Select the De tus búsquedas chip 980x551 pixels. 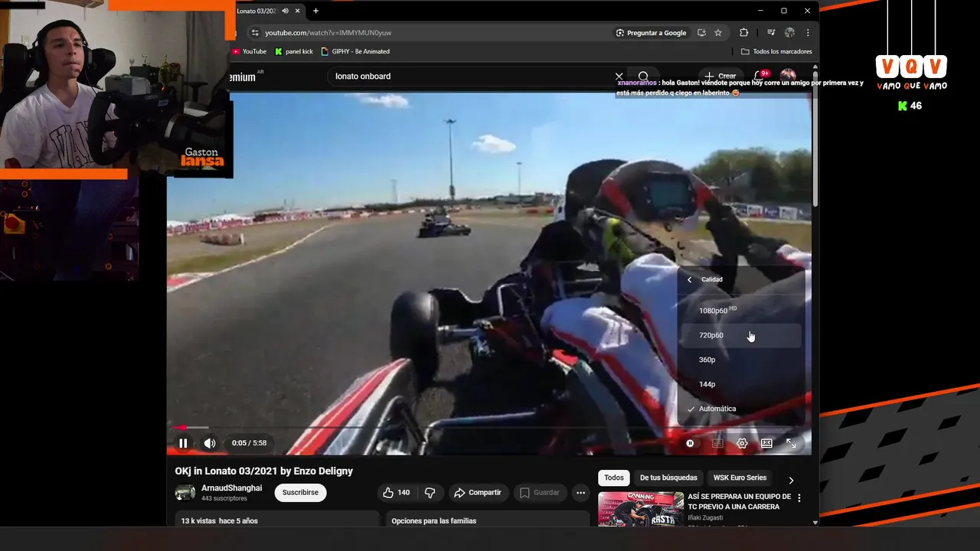668,478
